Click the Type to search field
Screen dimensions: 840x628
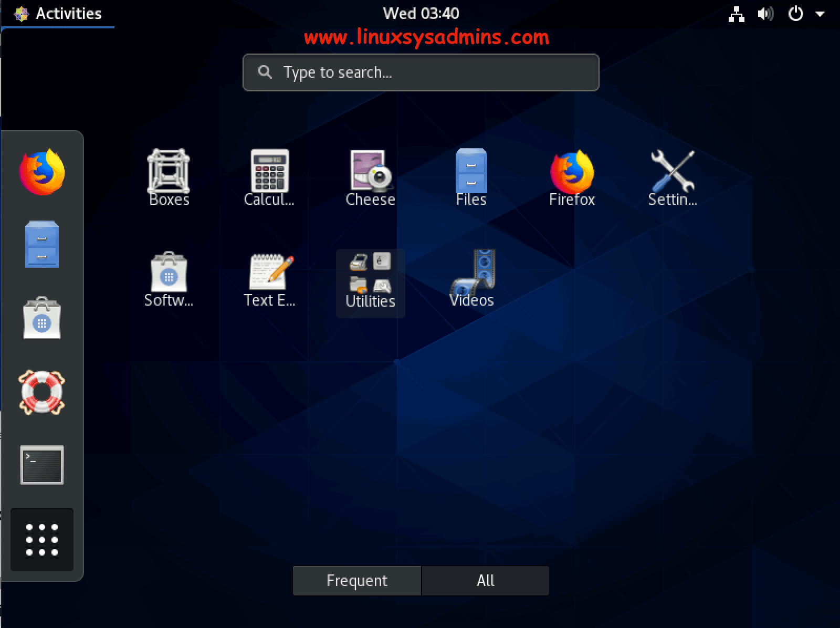[420, 72]
